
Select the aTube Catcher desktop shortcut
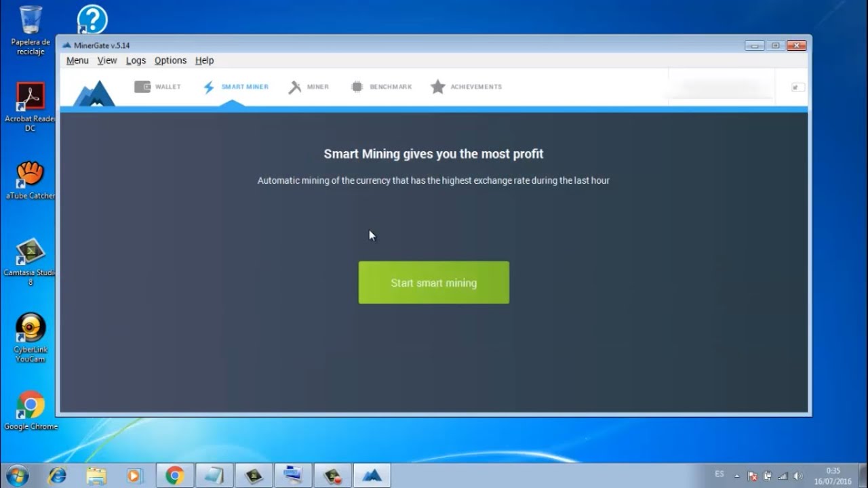coord(31,180)
